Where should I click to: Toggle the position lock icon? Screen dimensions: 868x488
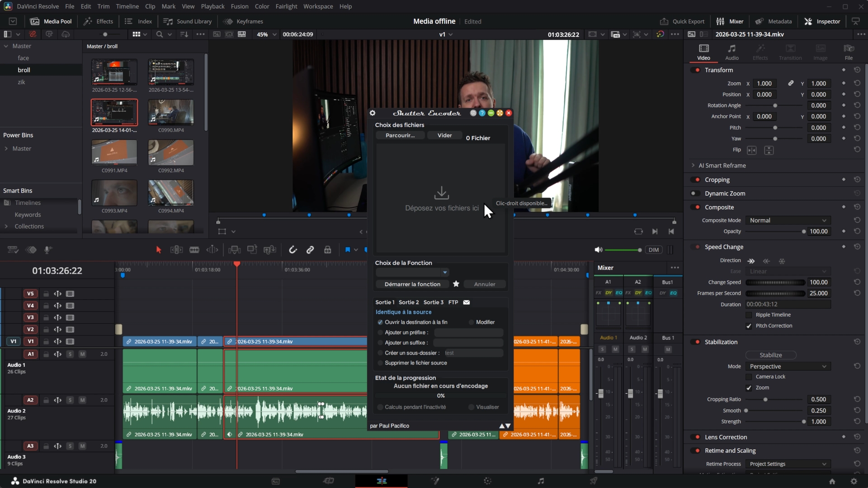click(328, 250)
